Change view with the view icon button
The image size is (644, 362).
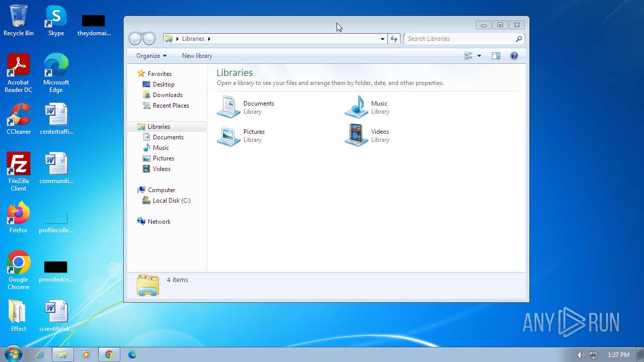click(468, 56)
